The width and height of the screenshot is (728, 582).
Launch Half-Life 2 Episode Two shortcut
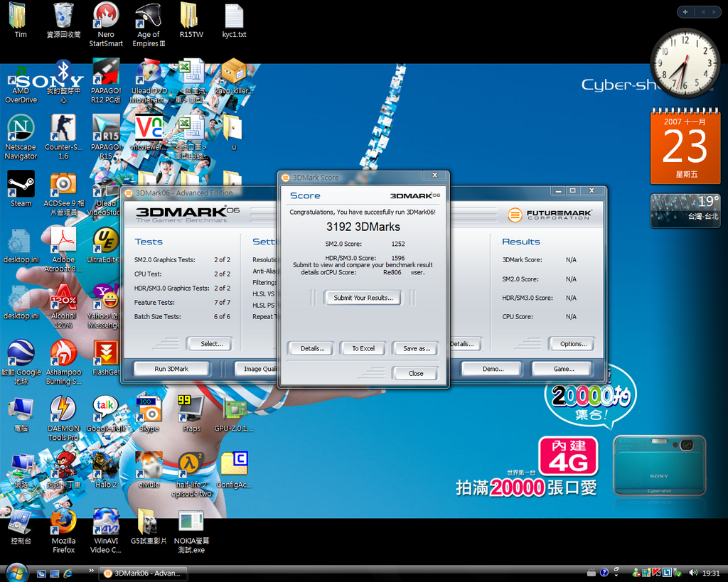pos(191,475)
